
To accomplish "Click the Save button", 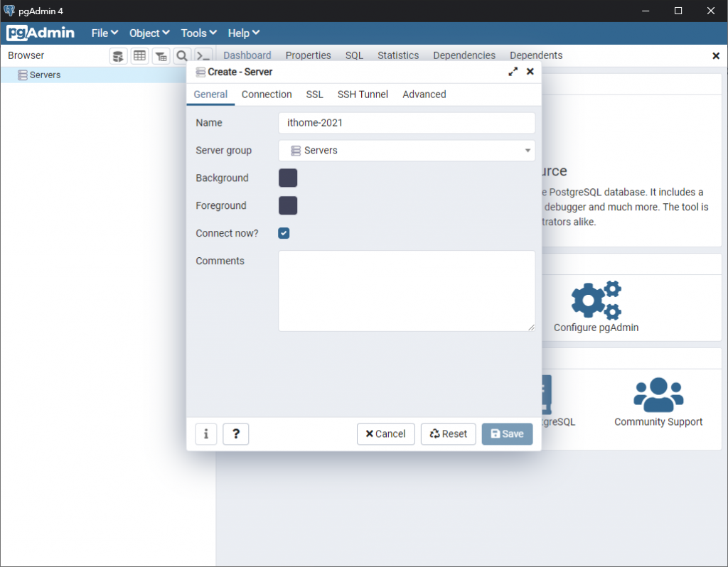I will tap(507, 434).
